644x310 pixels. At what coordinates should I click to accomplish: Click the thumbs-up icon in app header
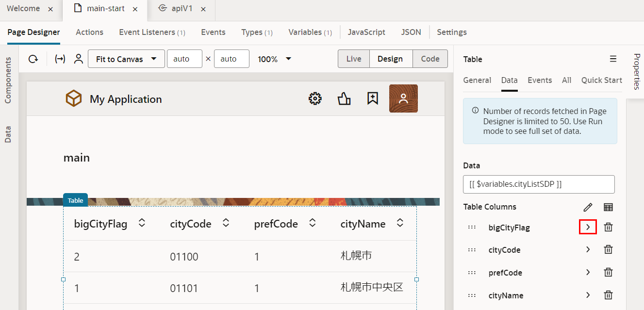coord(344,99)
